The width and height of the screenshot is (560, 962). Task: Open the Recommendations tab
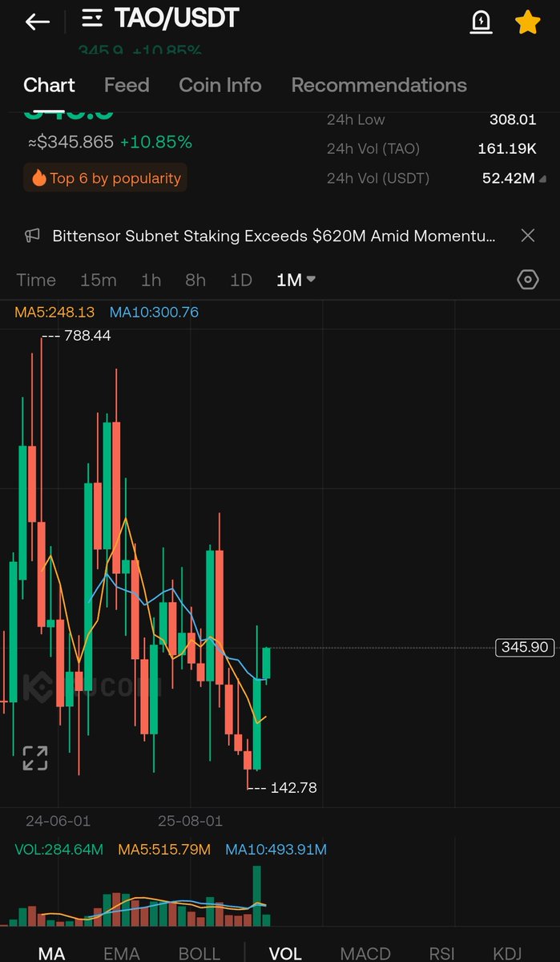[x=379, y=85]
